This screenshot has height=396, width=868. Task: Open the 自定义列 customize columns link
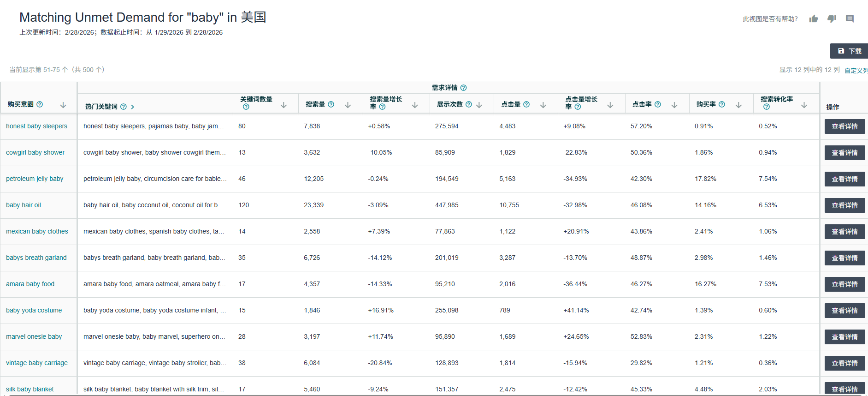pyautogui.click(x=856, y=71)
